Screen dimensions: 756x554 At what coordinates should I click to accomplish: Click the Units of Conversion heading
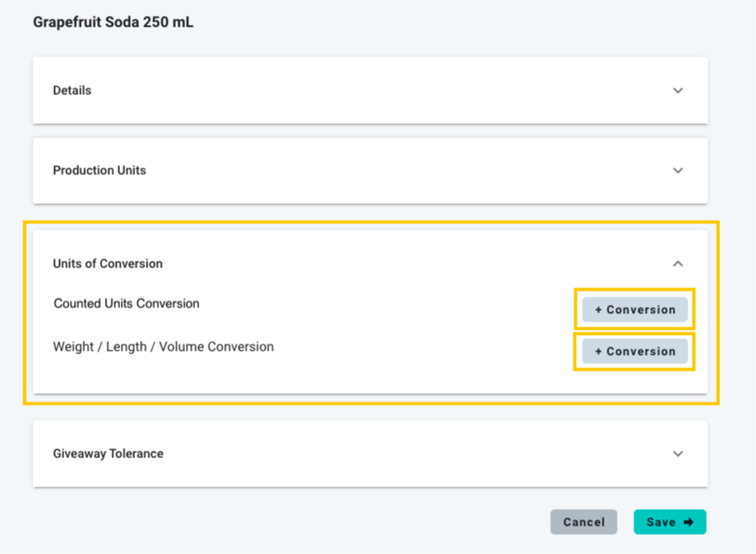click(108, 263)
